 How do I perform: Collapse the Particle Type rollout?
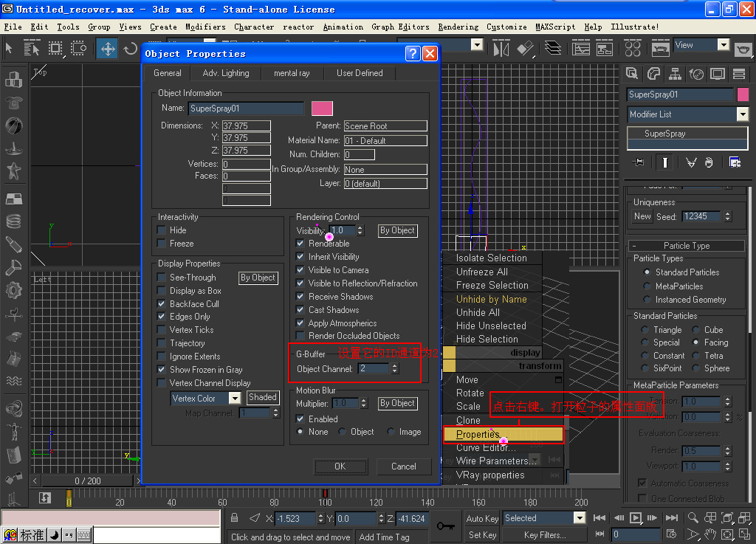687,246
